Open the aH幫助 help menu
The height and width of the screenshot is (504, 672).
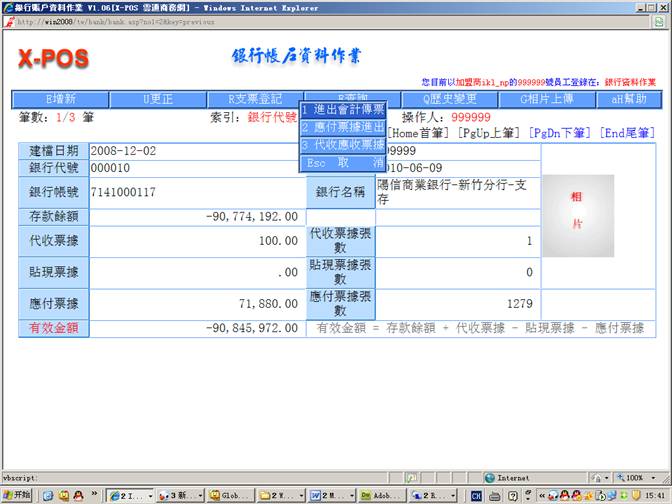point(629,99)
